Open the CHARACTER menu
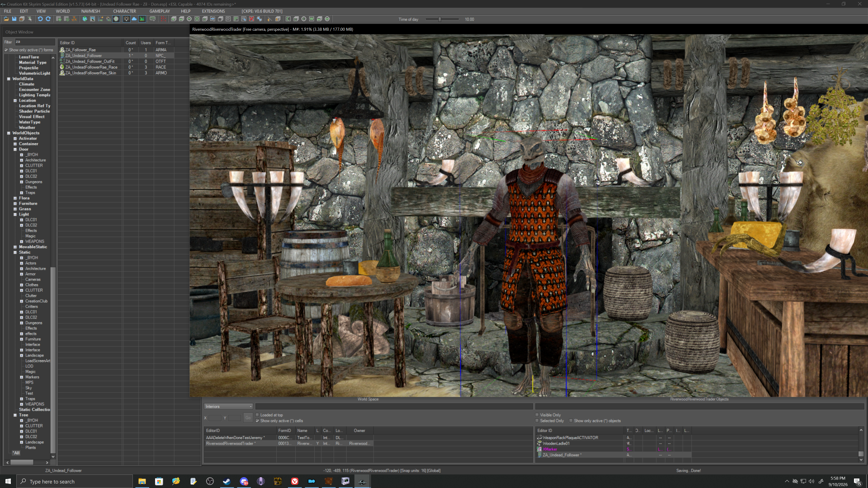Image resolution: width=868 pixels, height=488 pixels. (125, 11)
